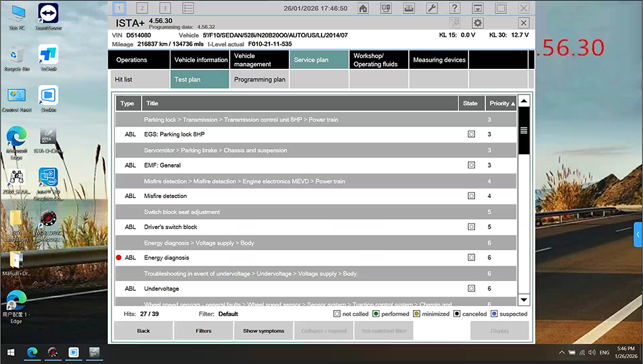Open the wrench settings icon in header
Image resolution: width=643 pixels, height=364 pixels.
pos(432,8)
